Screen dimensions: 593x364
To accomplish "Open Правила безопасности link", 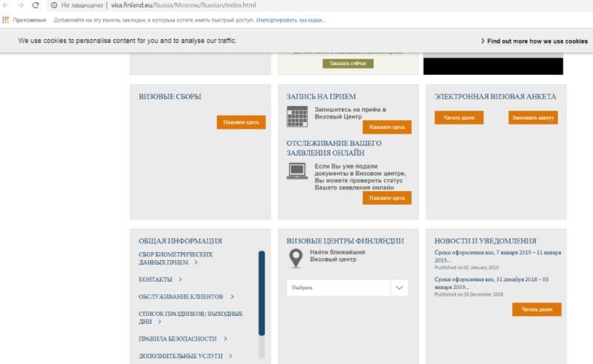I will pyautogui.click(x=178, y=339).
